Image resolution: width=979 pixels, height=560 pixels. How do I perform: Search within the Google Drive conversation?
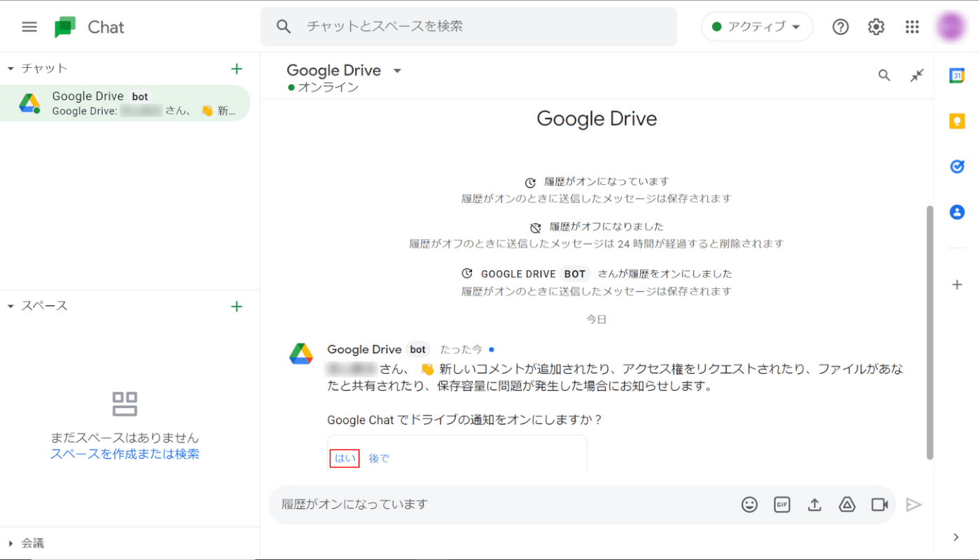point(884,76)
